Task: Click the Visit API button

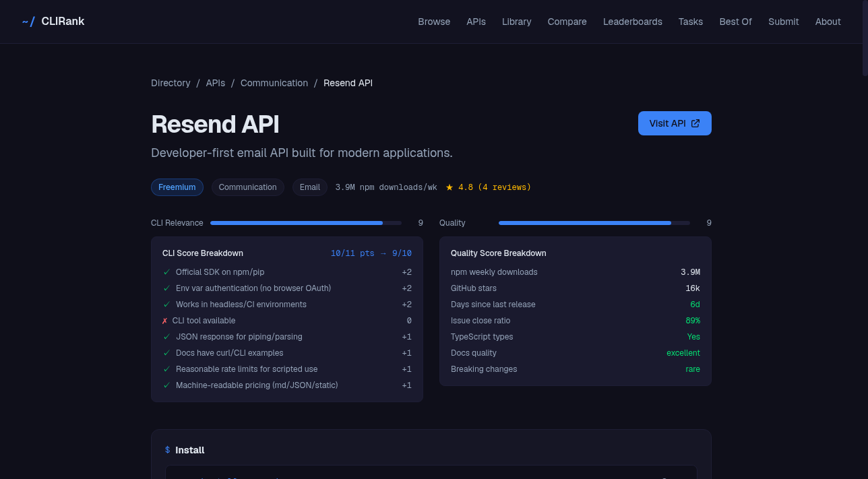Action: (675, 123)
